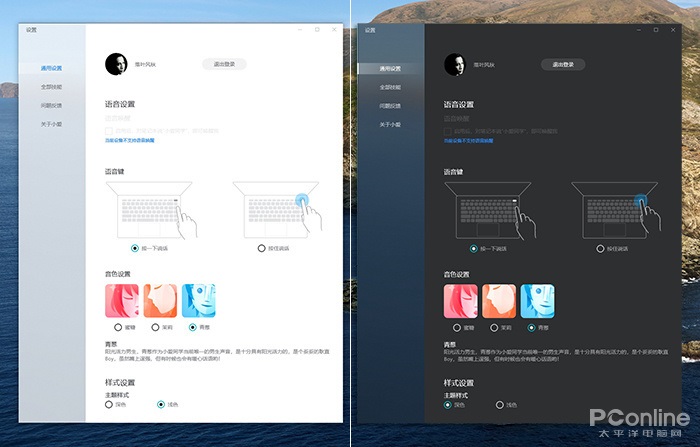Open 关于小爱 sidebar tab in dark window
The width and height of the screenshot is (700, 447).
click(x=390, y=125)
